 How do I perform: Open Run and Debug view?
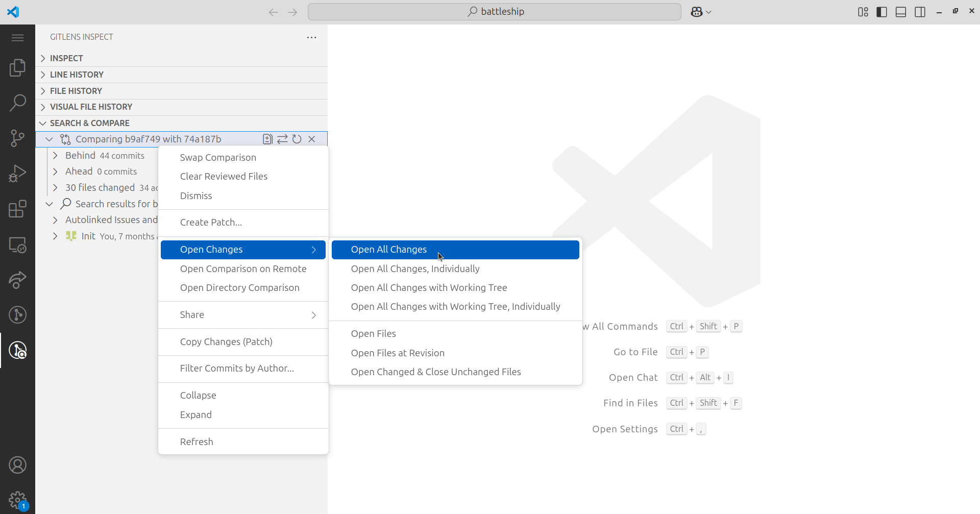(17, 174)
